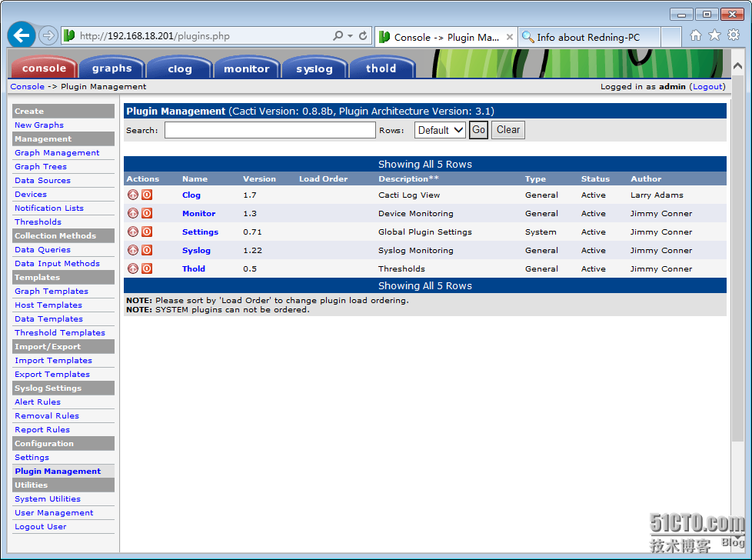Screen dimensions: 752x560
Task: Click the Logout link in the header
Action: click(707, 86)
